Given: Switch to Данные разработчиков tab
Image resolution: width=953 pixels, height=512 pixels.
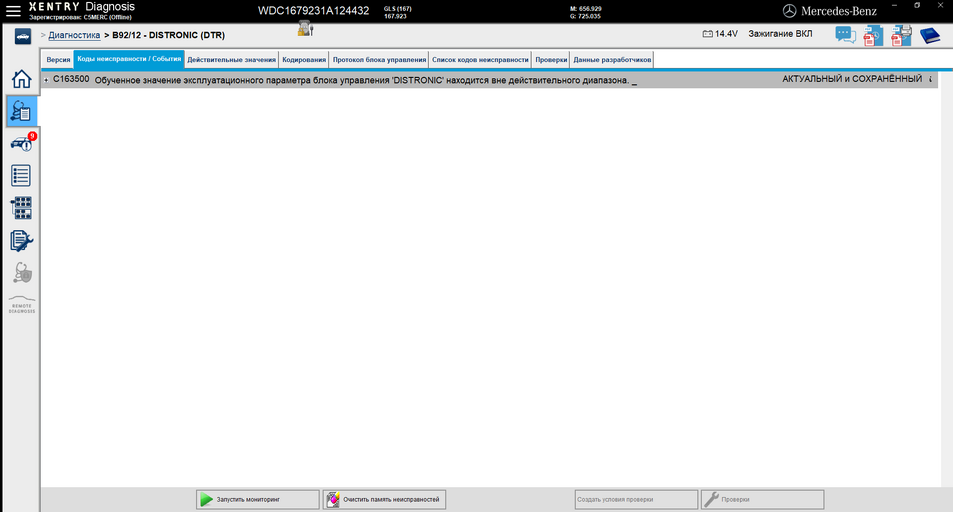Looking at the screenshot, I should point(612,60).
